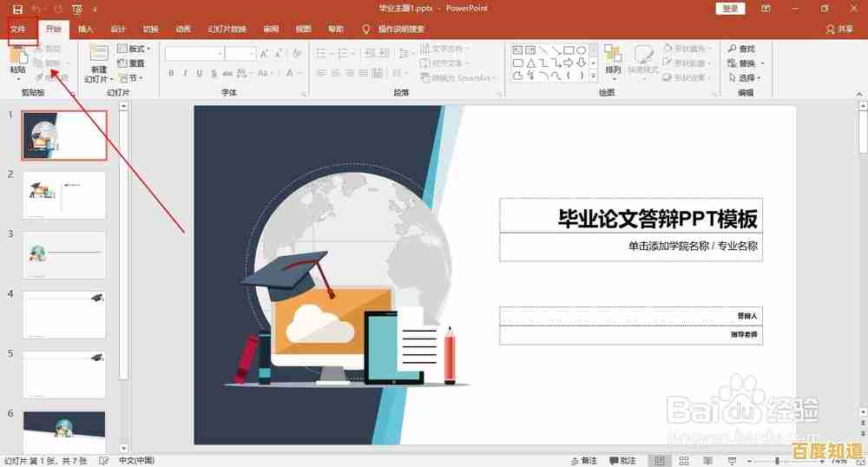Image resolution: width=868 pixels, height=467 pixels.
Task: Switch to the 切换 (Transitions) ribbon tab
Action: [x=150, y=29]
